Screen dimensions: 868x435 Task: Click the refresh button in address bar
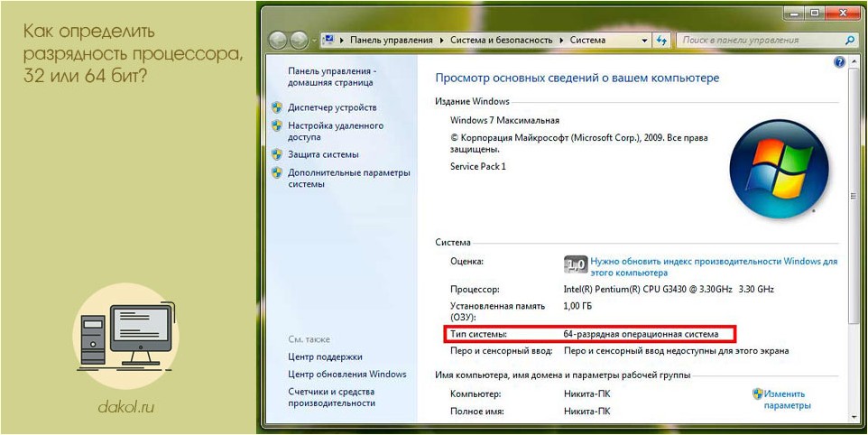click(x=661, y=41)
